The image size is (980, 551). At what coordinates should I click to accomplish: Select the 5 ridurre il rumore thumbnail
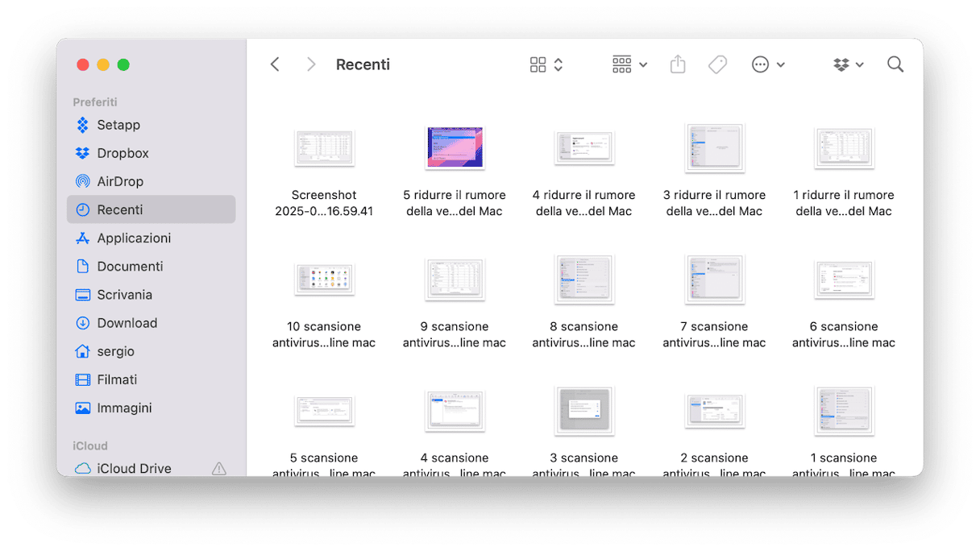click(455, 147)
